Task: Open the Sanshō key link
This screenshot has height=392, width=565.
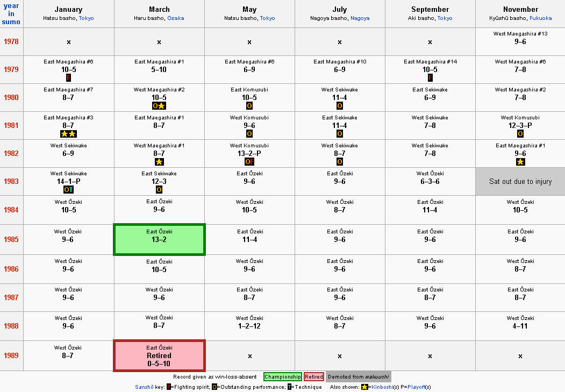Action: (144, 387)
